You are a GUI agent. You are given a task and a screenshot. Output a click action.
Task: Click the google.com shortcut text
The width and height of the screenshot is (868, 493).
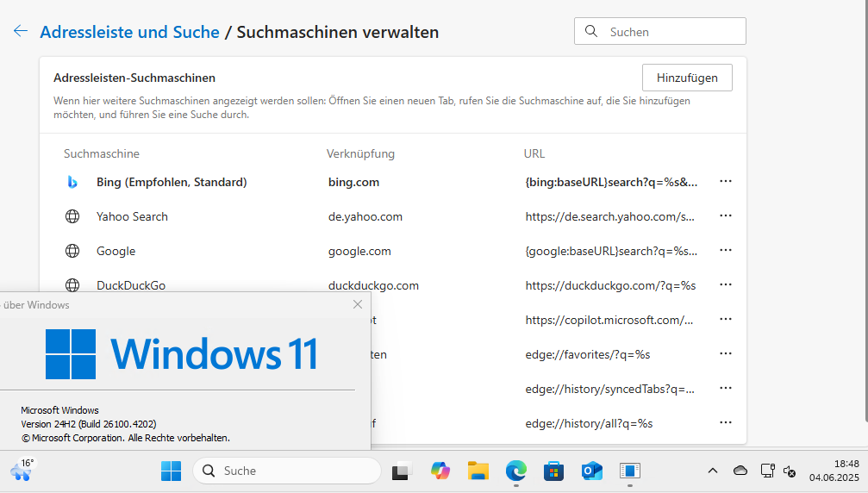coord(359,251)
